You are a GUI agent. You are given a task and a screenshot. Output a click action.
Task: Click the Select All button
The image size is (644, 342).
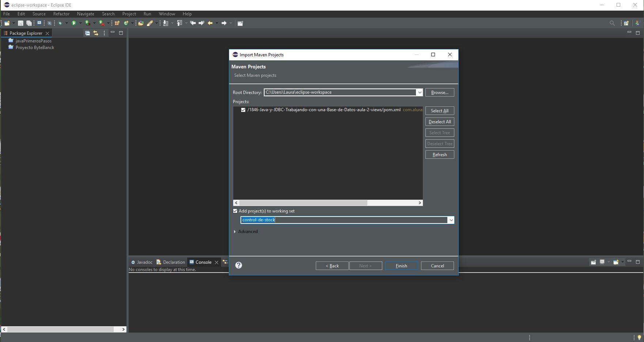[x=440, y=111]
